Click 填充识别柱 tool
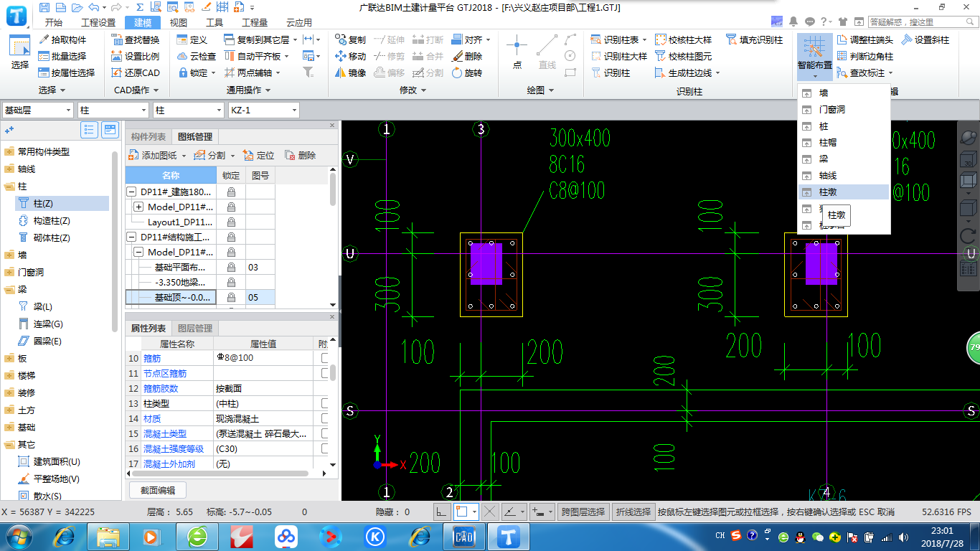Viewport: 980px width, 551px height. [755, 39]
